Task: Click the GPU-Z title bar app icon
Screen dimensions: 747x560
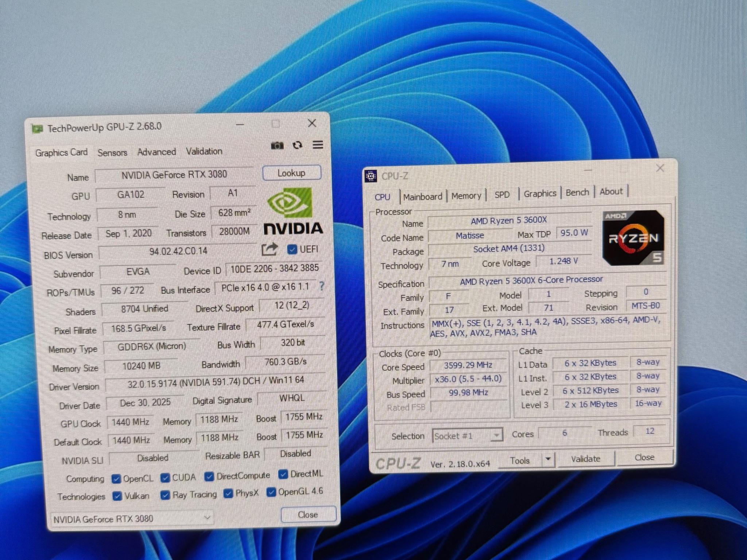Action: 37,129
